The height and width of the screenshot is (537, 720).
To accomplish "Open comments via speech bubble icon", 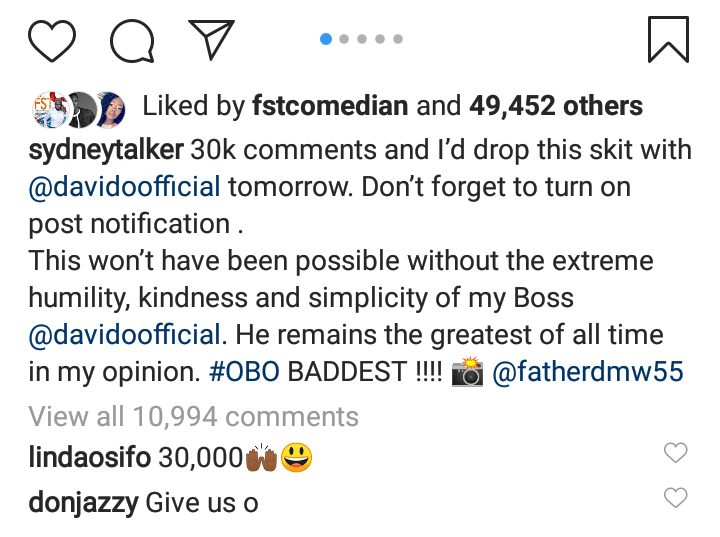I will pyautogui.click(x=132, y=40).
